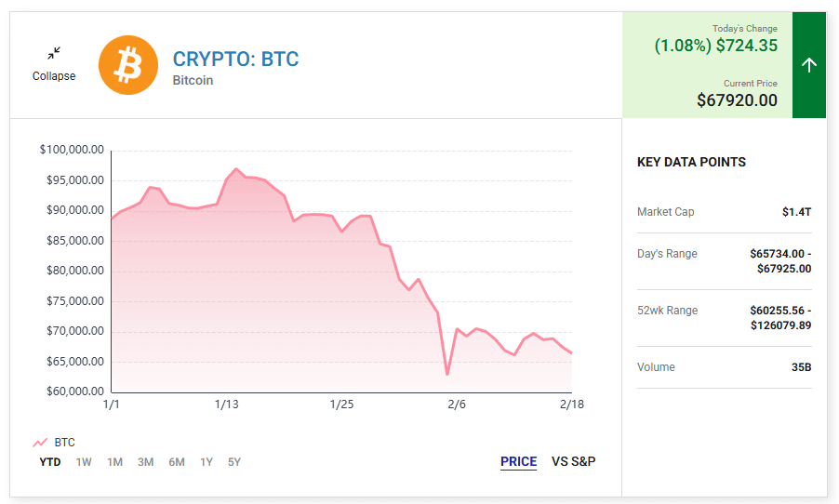
Task: Click the orange Bitcoin logo
Action: (x=128, y=65)
